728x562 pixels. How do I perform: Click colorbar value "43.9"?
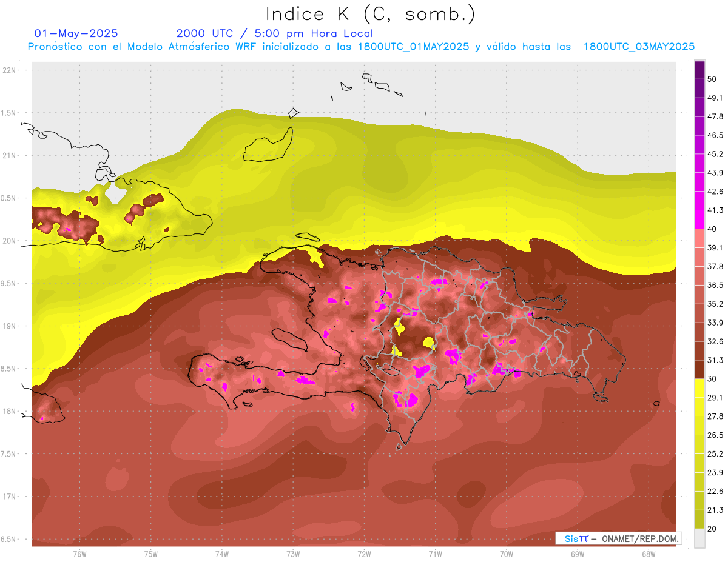715,173
